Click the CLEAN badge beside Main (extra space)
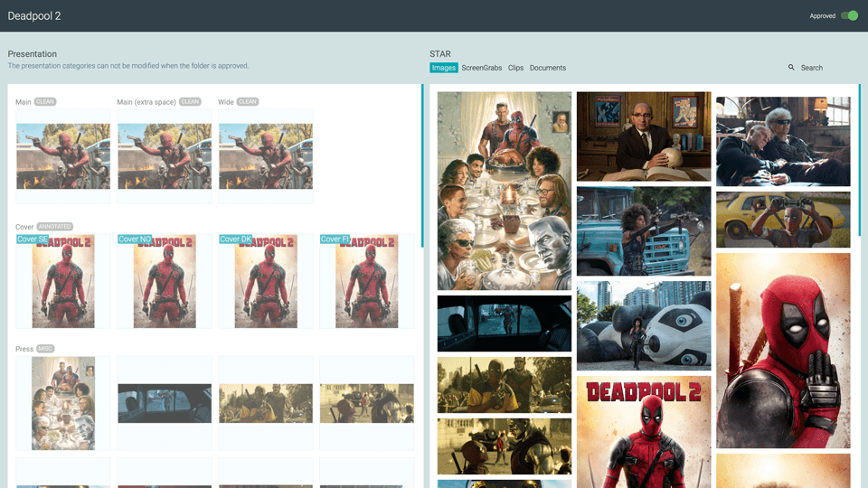Screen dimensions: 868x488 [190, 102]
